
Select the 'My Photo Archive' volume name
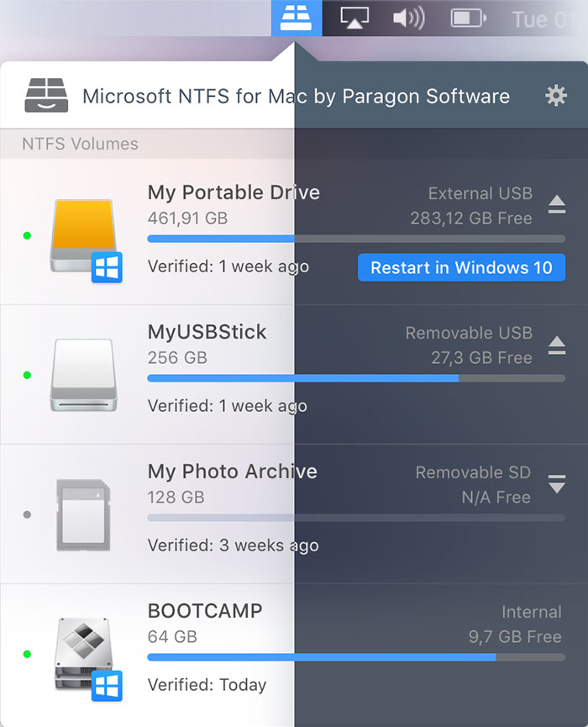pyautogui.click(x=233, y=471)
